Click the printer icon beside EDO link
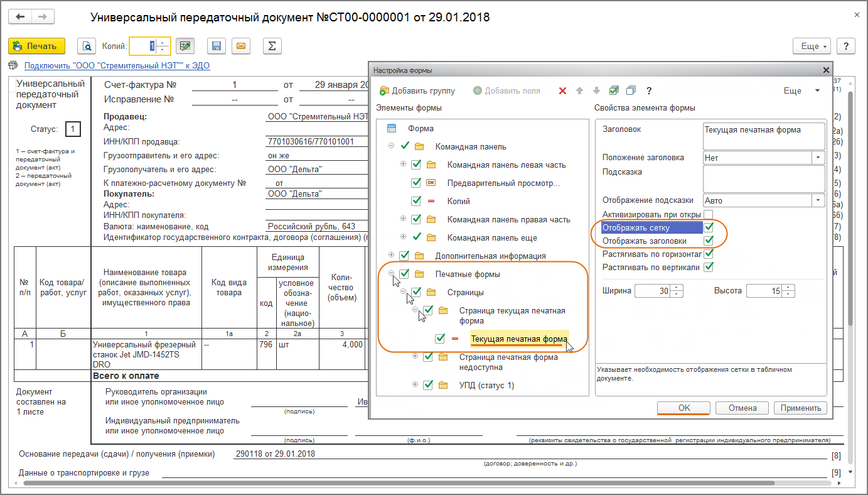 tap(13, 65)
